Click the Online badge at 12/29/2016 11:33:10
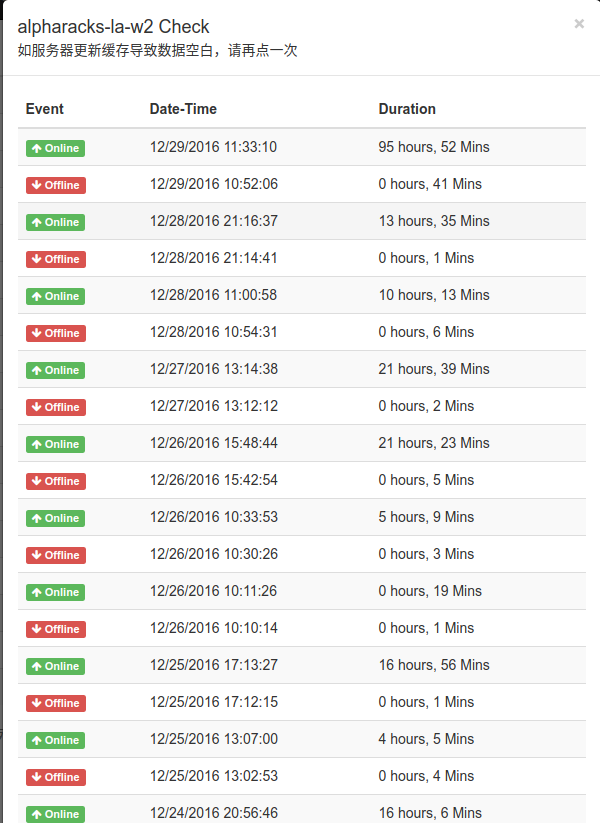The height and width of the screenshot is (823, 600). [55, 148]
